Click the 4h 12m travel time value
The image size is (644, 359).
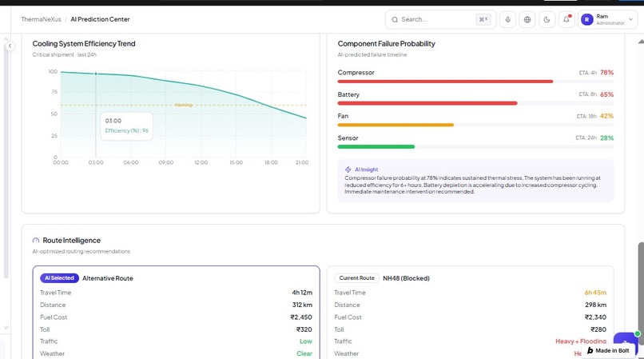[302, 293]
